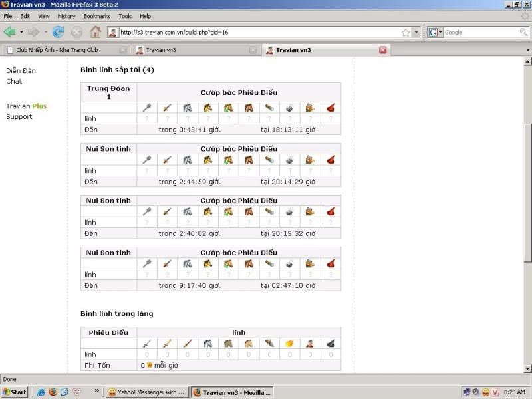Image resolution: width=532 pixels, height=399 pixels.
Task: Bookmark this page with the star icon
Action: click(406, 32)
